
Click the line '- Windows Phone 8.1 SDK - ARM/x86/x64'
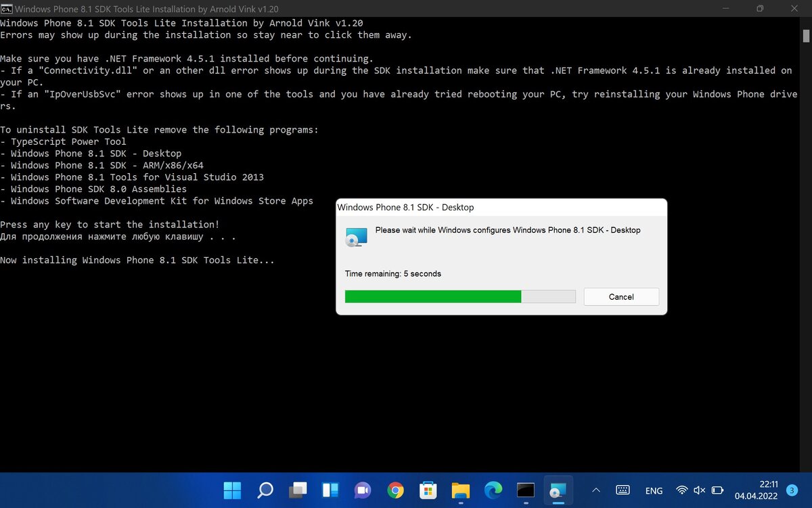[x=101, y=165]
